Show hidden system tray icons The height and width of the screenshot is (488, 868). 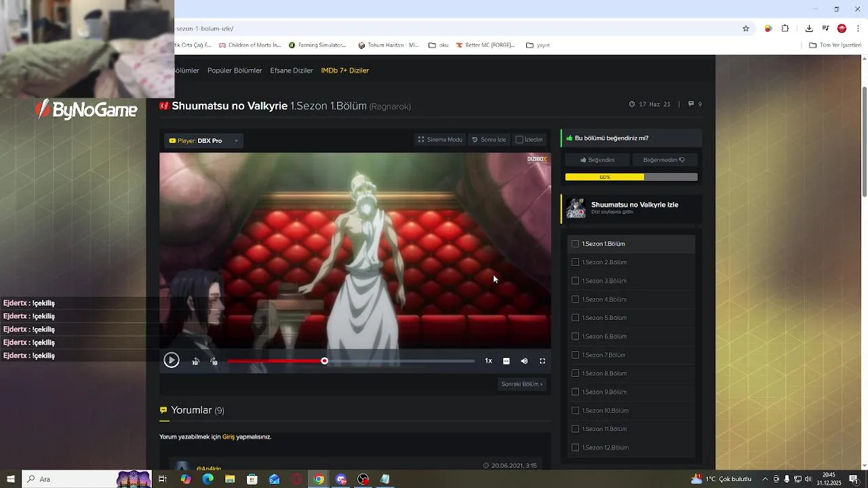(x=765, y=479)
